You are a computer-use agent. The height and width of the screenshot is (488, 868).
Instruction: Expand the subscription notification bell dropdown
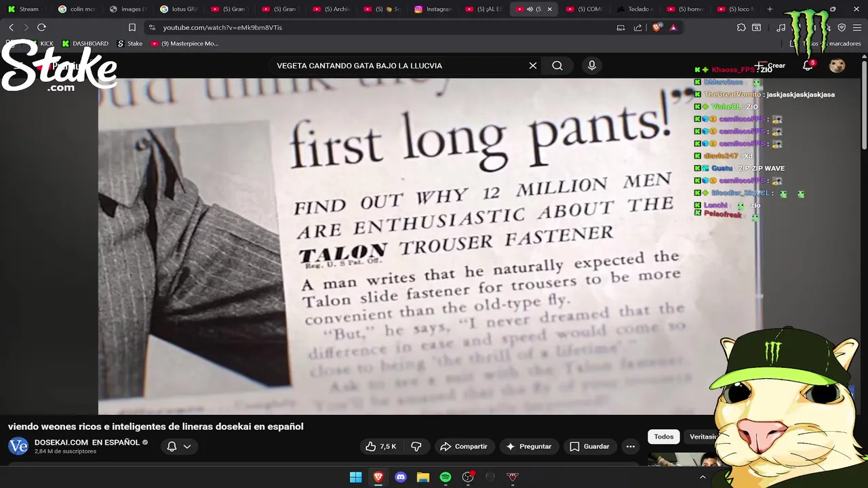click(x=179, y=447)
